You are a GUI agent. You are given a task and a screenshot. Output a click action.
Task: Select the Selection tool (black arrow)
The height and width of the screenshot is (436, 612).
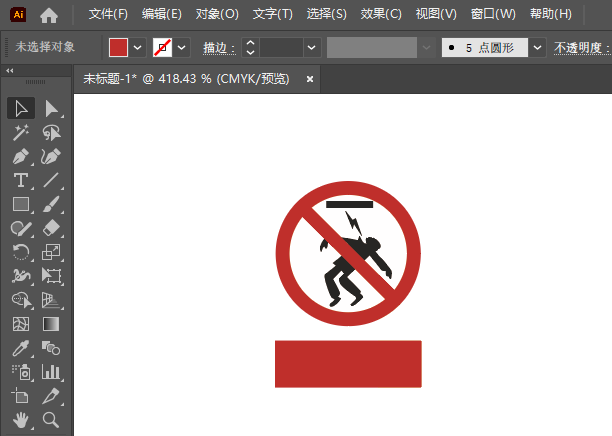[x=21, y=109]
